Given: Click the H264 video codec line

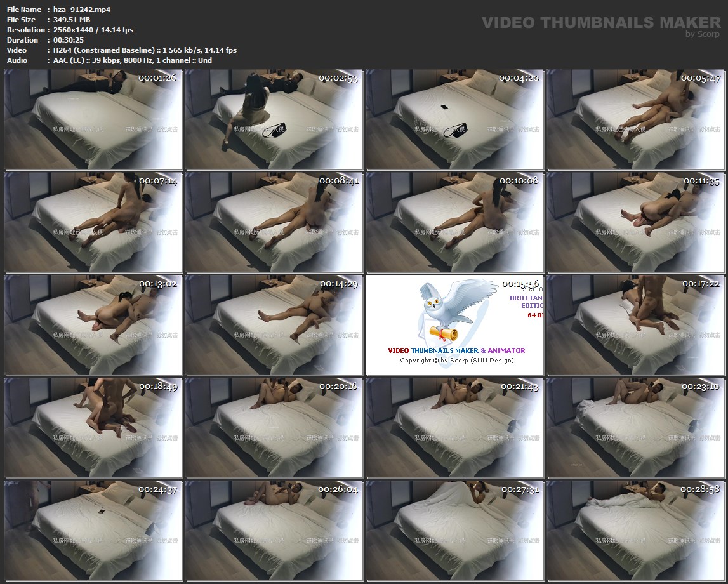Looking at the screenshot, I should (145, 50).
